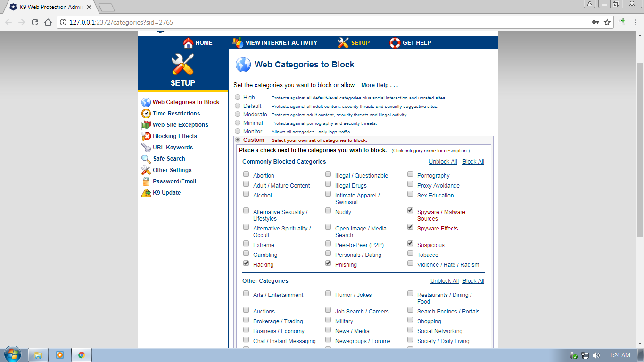Open the Windows Start menu

pos(13,355)
